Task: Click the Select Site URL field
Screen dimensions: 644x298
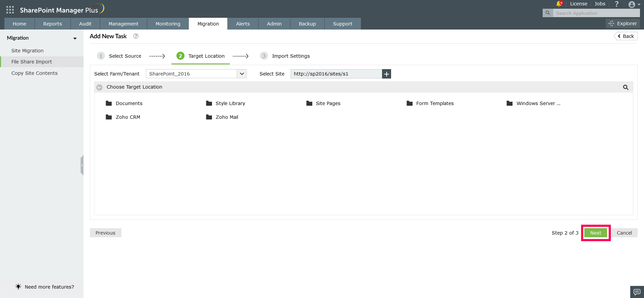Action: click(336, 74)
